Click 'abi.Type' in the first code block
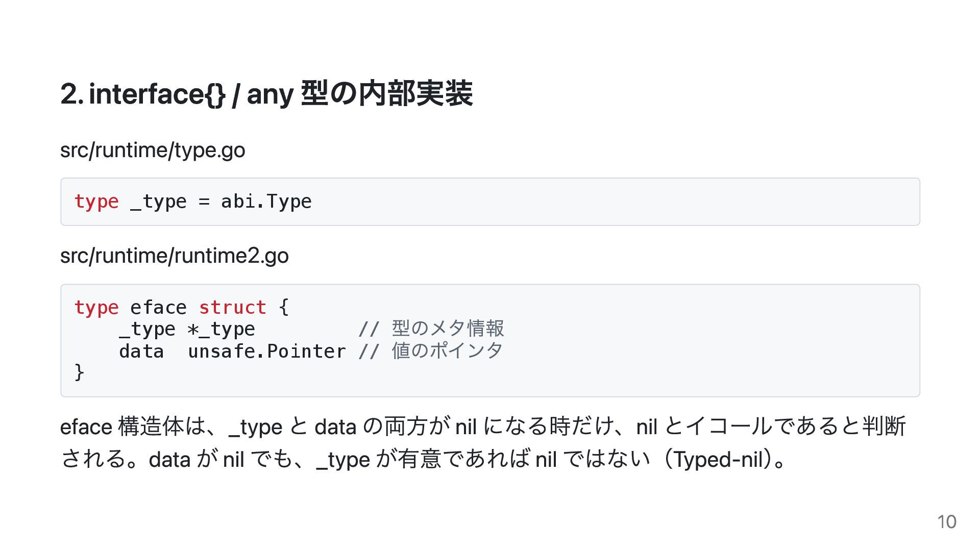 pos(266,202)
